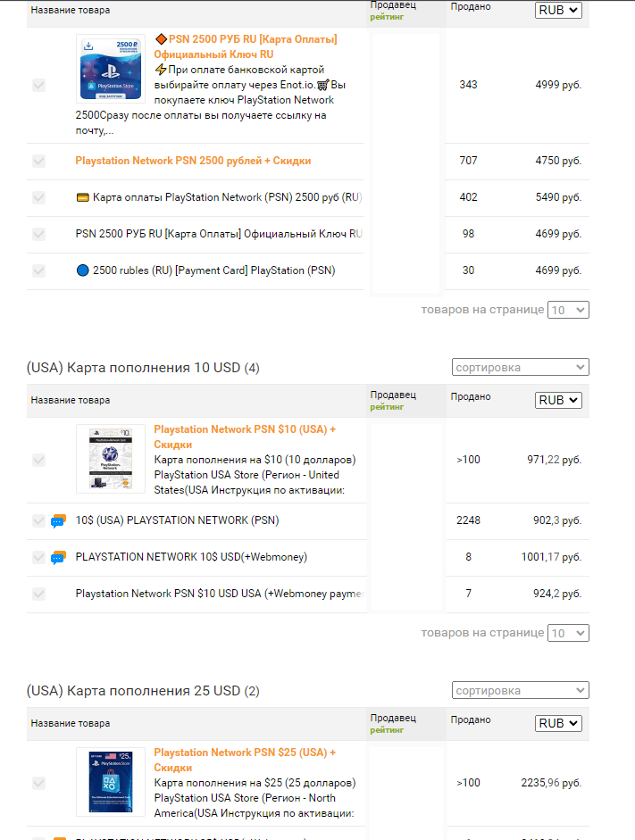
Task: Click the PSN $25 USA card thumbnail
Action: (x=111, y=782)
